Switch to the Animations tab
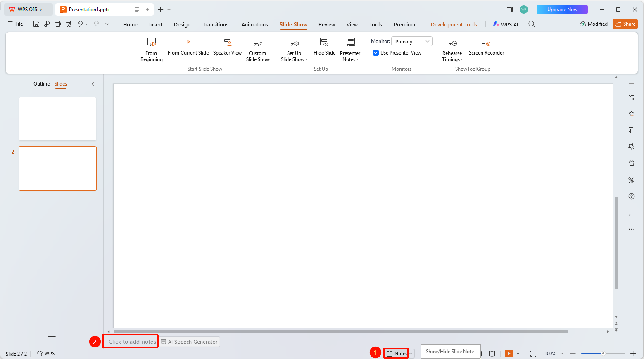Screen dimensions: 644x359 point(254,24)
